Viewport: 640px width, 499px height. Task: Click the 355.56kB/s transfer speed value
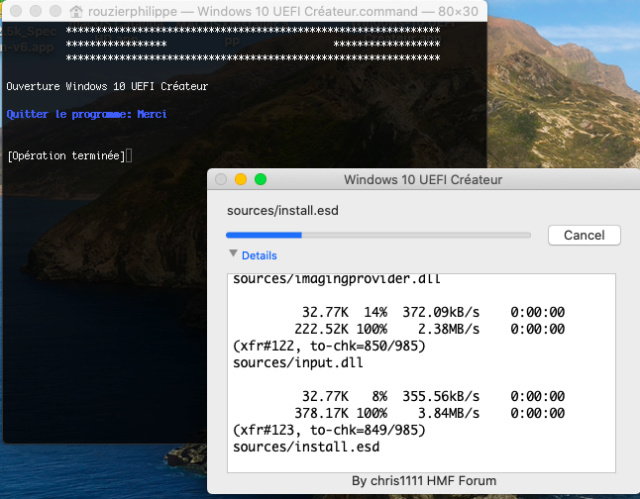click(x=441, y=397)
